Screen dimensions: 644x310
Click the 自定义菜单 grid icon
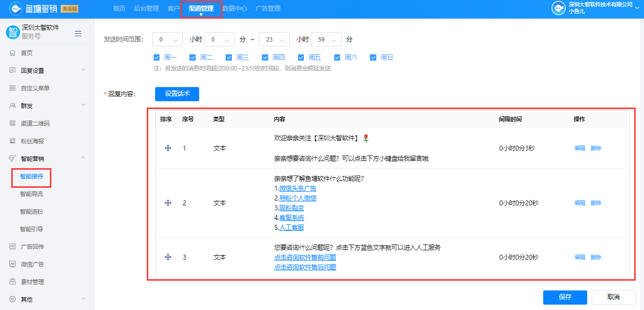(12, 88)
